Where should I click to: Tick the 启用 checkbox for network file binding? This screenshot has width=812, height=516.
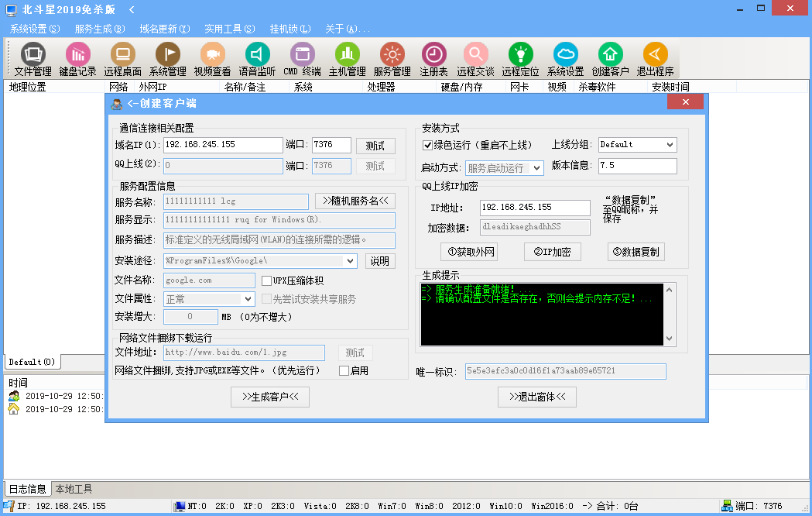(x=344, y=371)
